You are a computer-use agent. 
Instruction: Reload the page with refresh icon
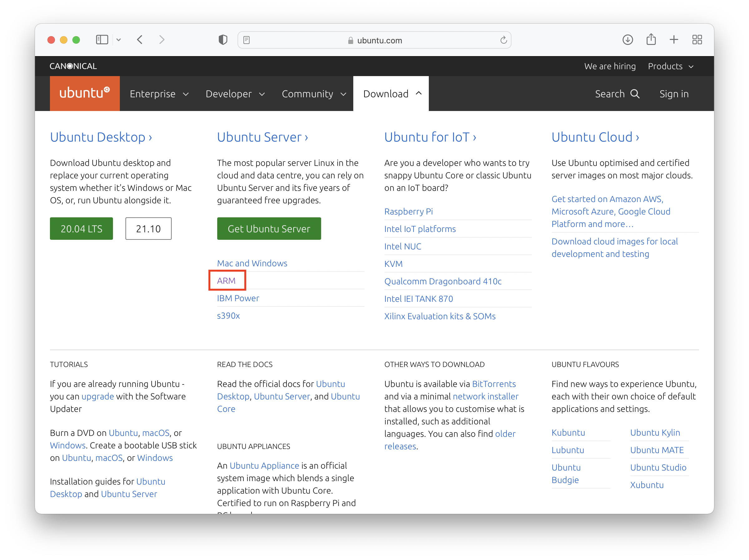(x=503, y=40)
